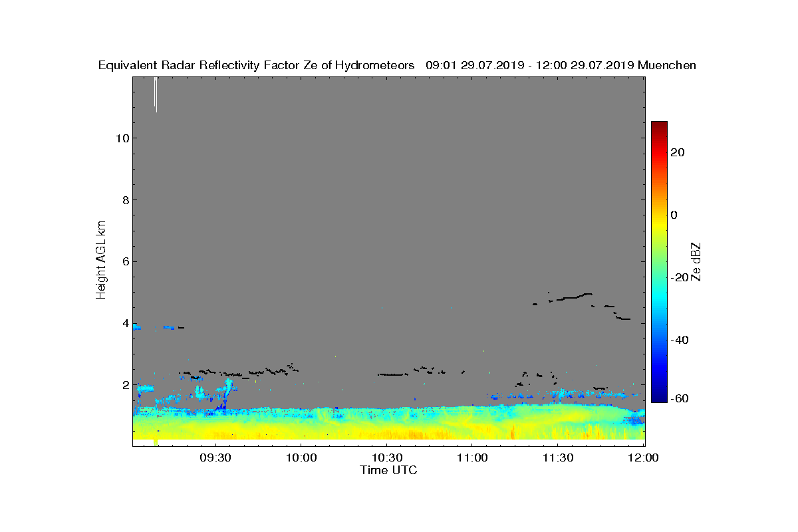798x532 pixels.
Task: Click the 11:00 time tick label
Action: 471,458
